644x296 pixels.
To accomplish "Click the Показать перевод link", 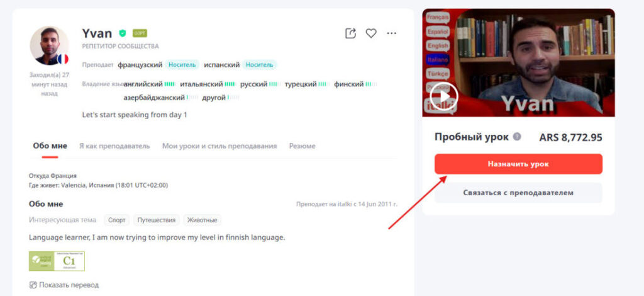I will pyautogui.click(x=69, y=285).
